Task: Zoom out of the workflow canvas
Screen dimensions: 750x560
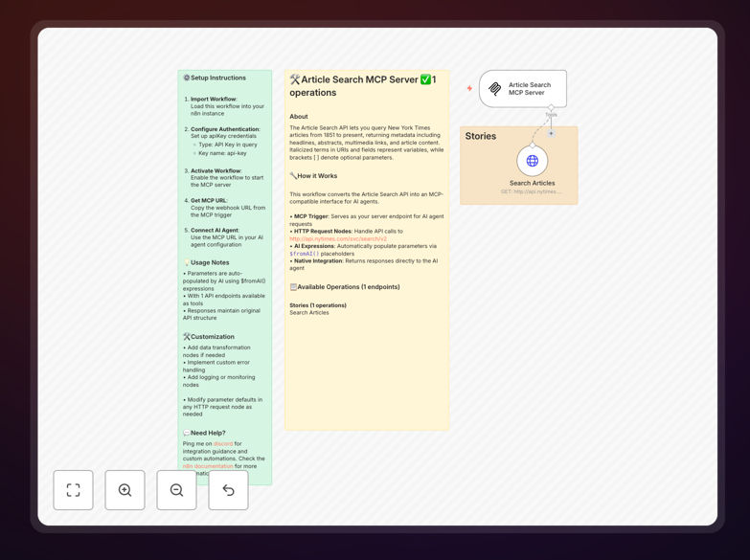Action: [x=176, y=490]
